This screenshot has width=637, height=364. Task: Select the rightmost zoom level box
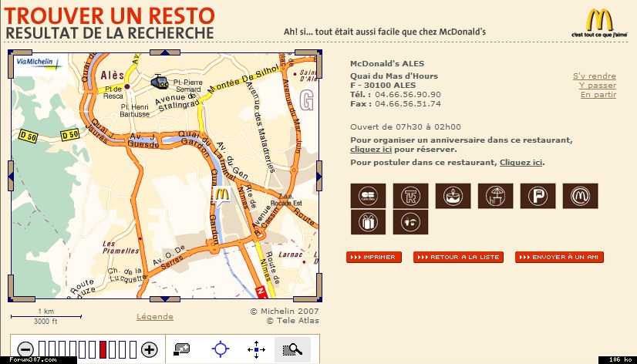pos(133,349)
